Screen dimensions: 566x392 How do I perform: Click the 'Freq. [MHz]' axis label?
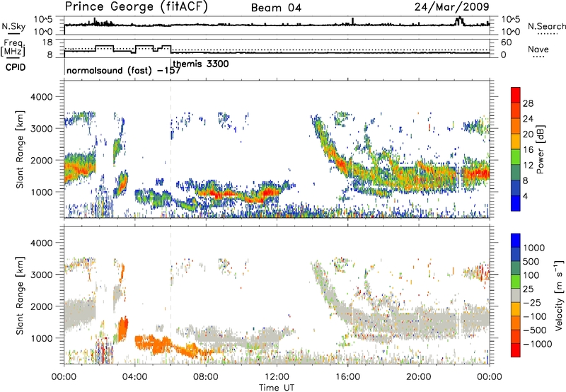[x=13, y=48]
